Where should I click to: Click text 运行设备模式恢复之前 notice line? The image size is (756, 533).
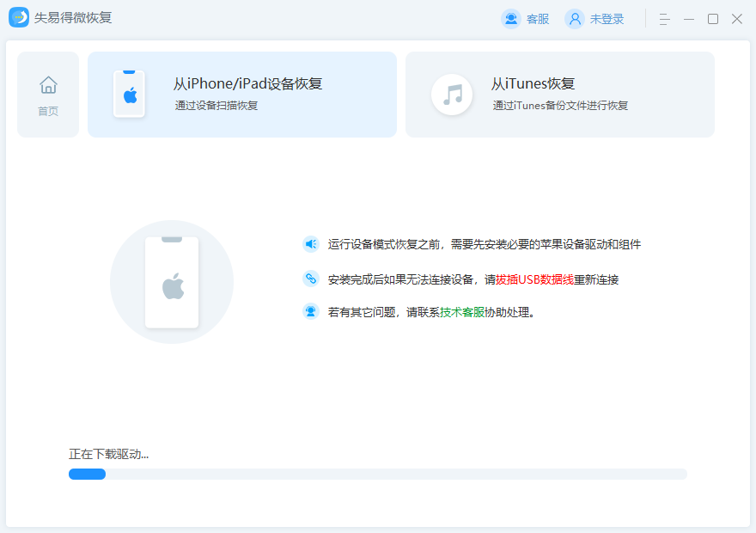point(484,244)
